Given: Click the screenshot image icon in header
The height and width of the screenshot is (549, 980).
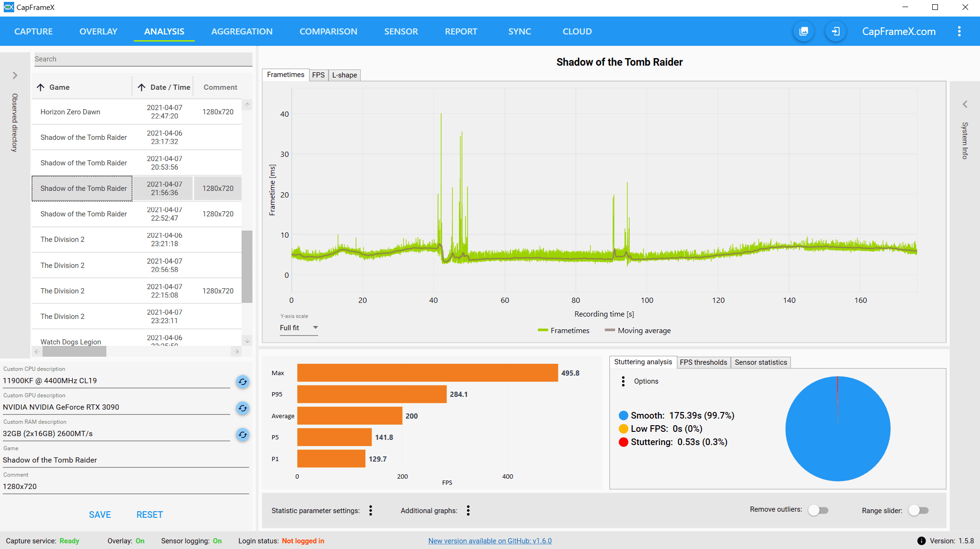Looking at the screenshot, I should [804, 32].
